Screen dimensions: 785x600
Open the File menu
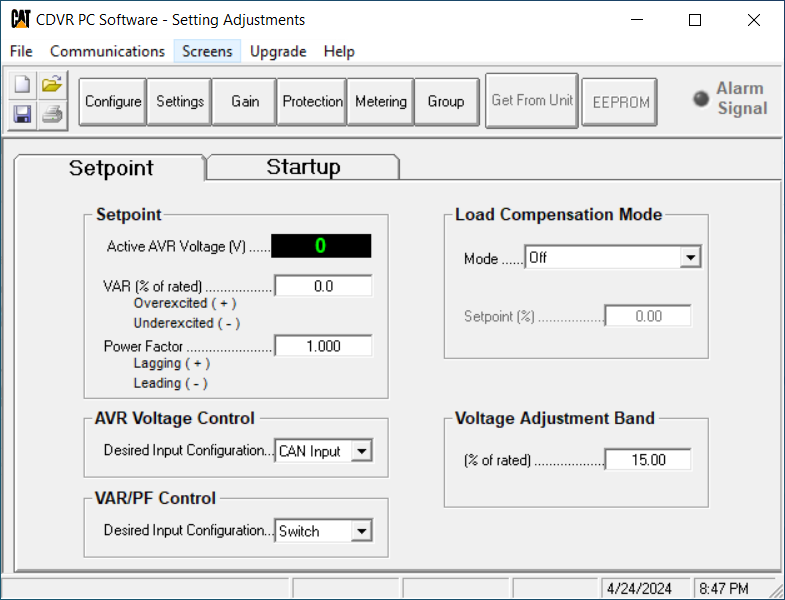click(21, 51)
